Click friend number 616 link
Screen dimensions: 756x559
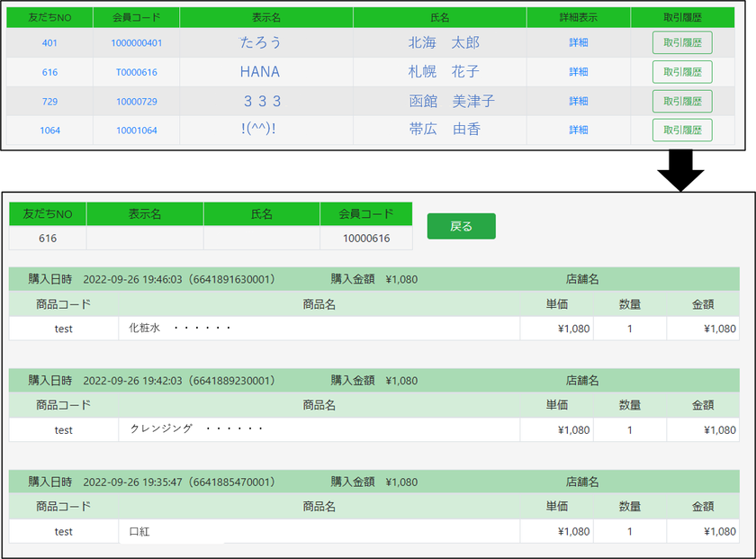coord(49,73)
